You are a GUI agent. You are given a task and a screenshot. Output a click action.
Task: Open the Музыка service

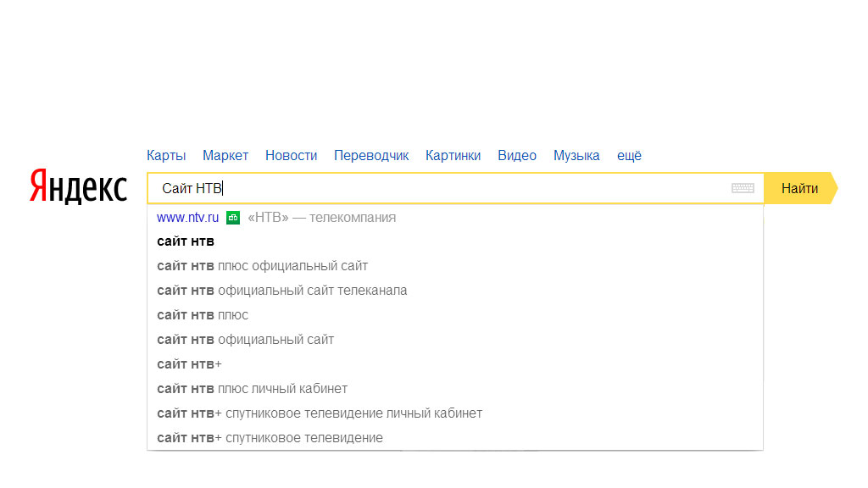click(x=576, y=156)
